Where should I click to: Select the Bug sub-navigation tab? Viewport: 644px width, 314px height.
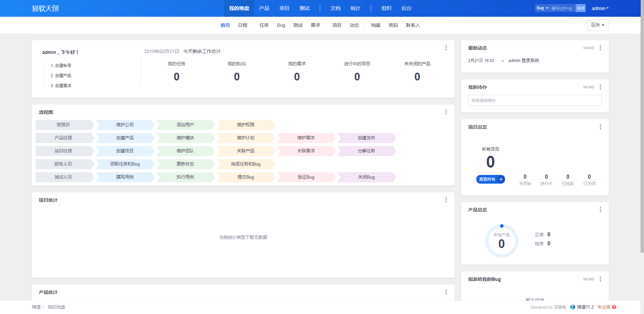click(281, 25)
